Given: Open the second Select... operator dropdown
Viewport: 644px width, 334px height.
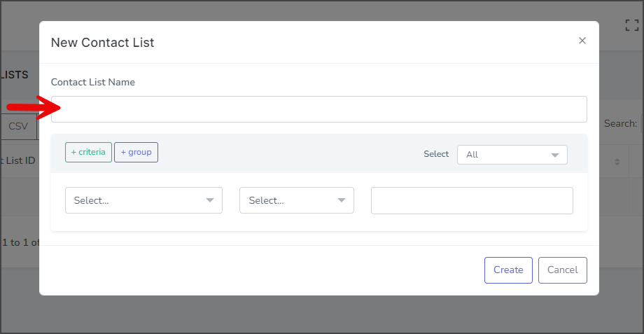Looking at the screenshot, I should (x=297, y=200).
